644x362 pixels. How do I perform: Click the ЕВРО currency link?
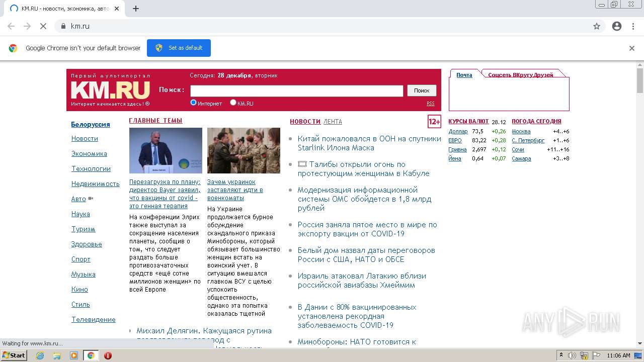[x=455, y=140]
